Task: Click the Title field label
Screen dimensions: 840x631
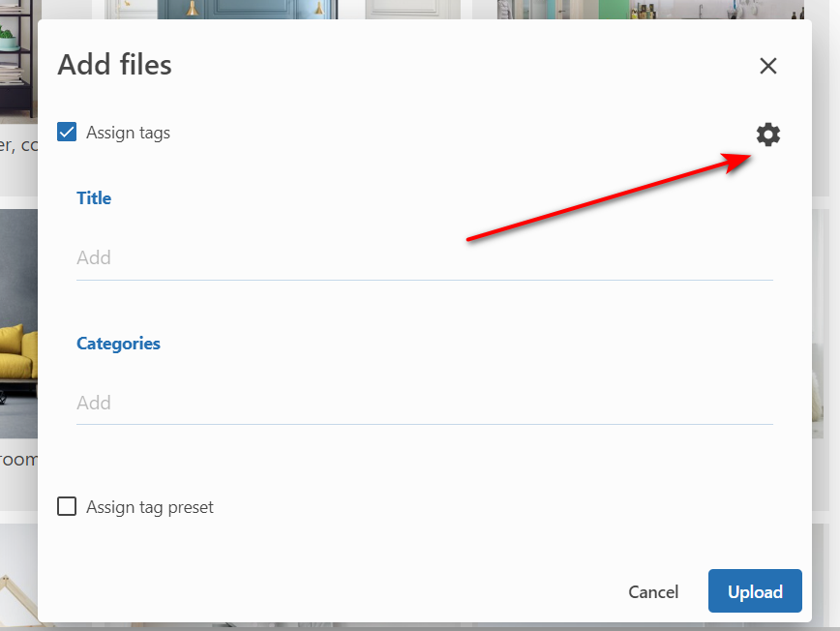Action: (94, 198)
